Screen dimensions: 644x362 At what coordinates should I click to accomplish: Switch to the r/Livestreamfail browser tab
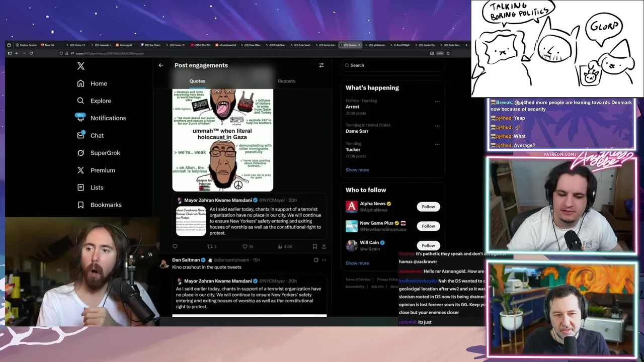point(226,45)
